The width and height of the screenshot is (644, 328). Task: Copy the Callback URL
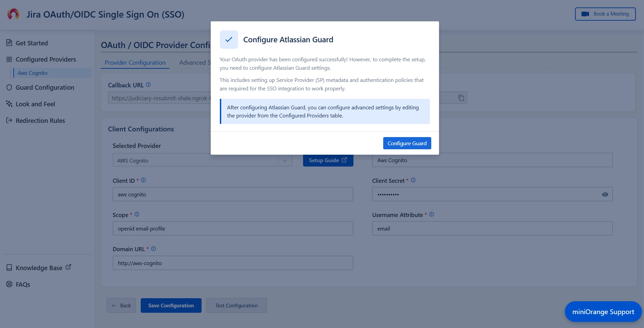461,98
